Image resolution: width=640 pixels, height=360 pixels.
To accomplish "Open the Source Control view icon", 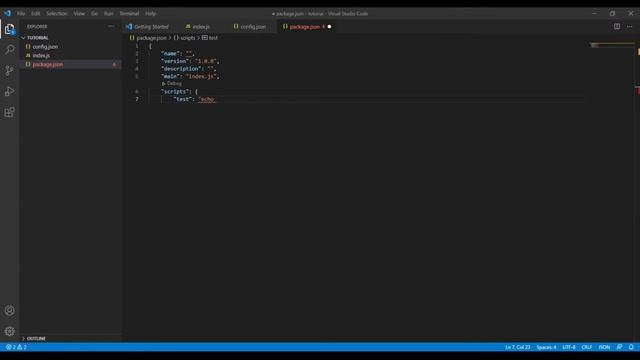I will click(x=9, y=71).
